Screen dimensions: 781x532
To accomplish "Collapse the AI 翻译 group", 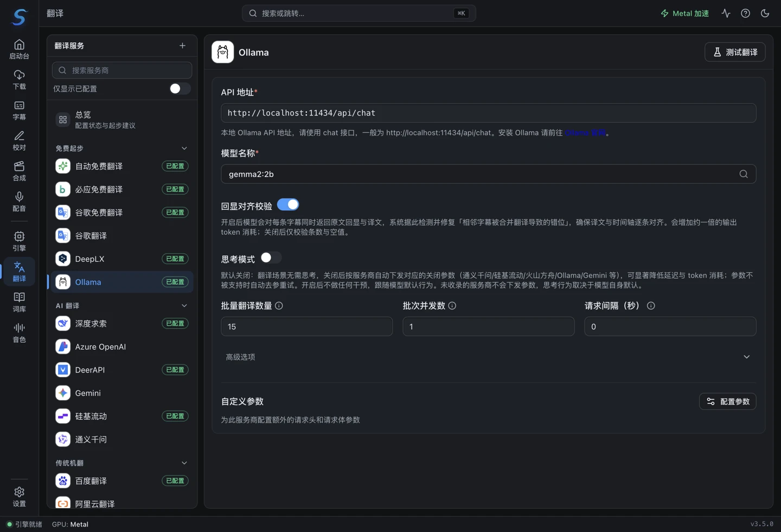I will 184,306.
